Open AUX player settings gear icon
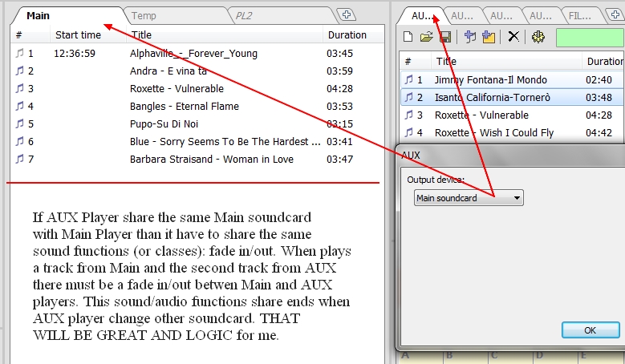This screenshot has height=364, width=625. pyautogui.click(x=538, y=37)
